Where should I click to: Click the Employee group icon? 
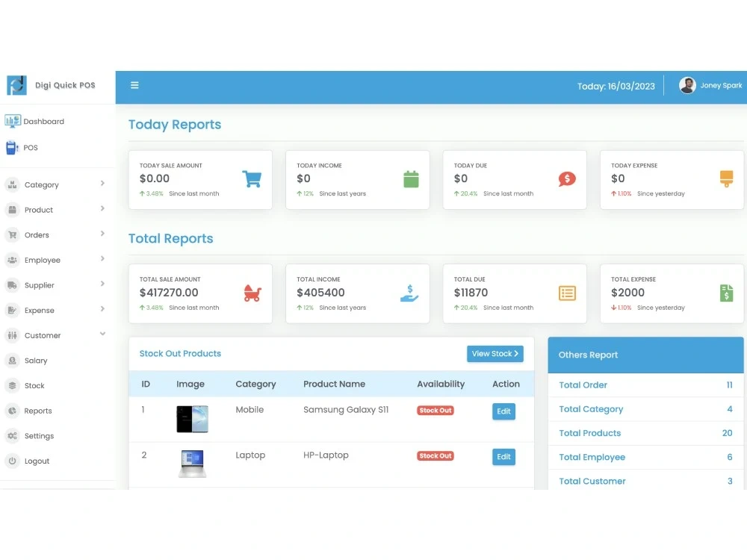click(x=13, y=260)
